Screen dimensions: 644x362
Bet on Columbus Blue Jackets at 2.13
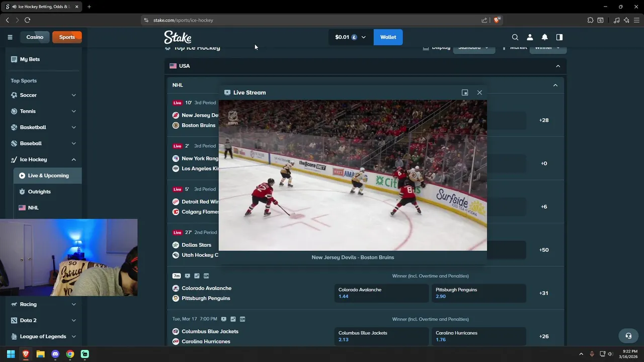[381, 336]
